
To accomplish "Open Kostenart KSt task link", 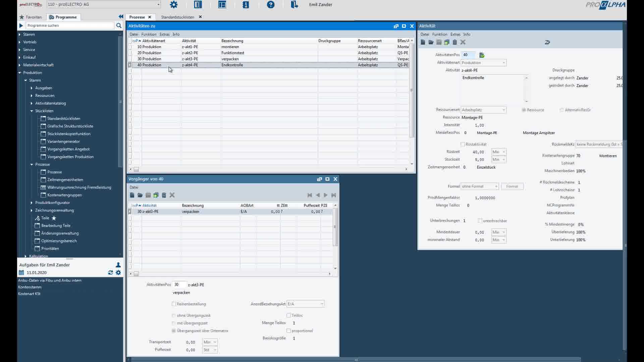I will tap(29, 294).
